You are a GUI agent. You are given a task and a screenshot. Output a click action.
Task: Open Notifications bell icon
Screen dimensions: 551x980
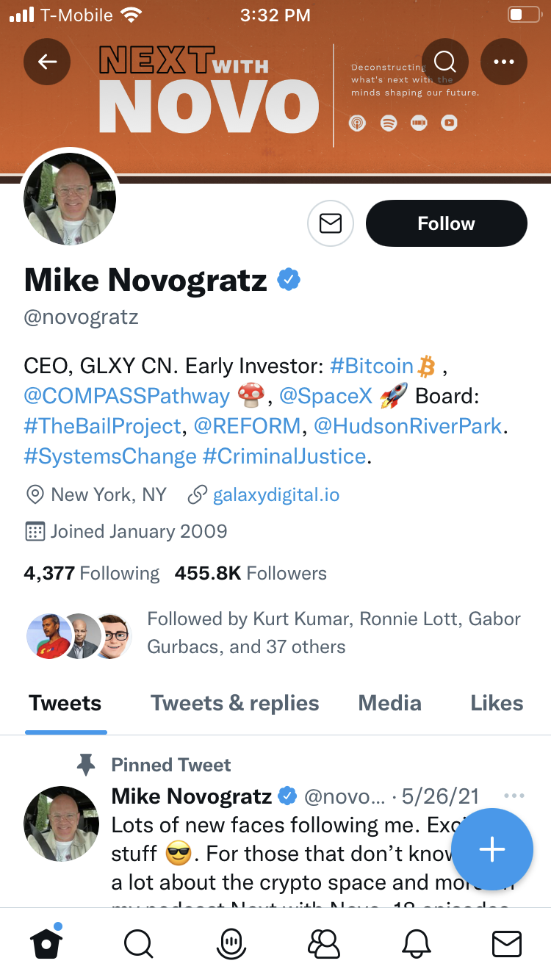[415, 943]
